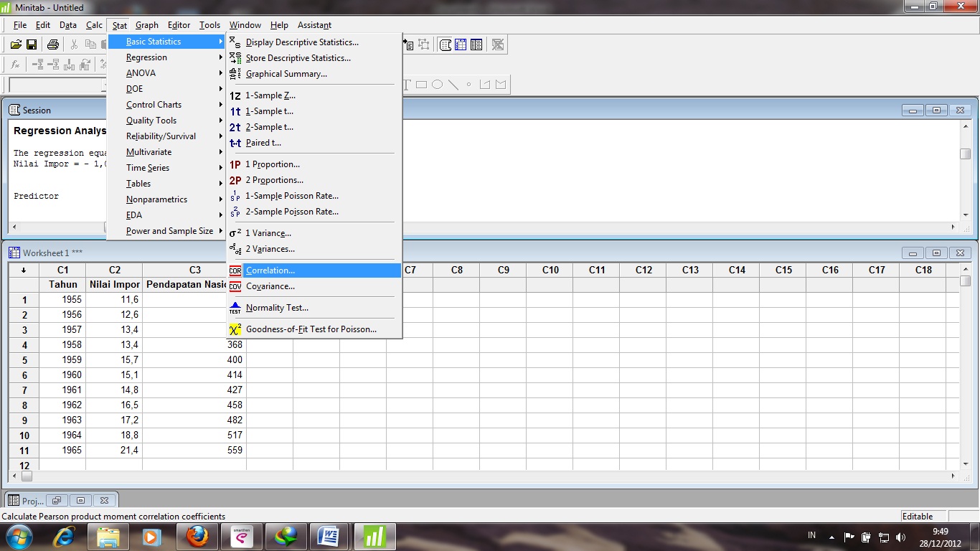Click the Cut scissors icon
The image size is (980, 551).
(74, 44)
